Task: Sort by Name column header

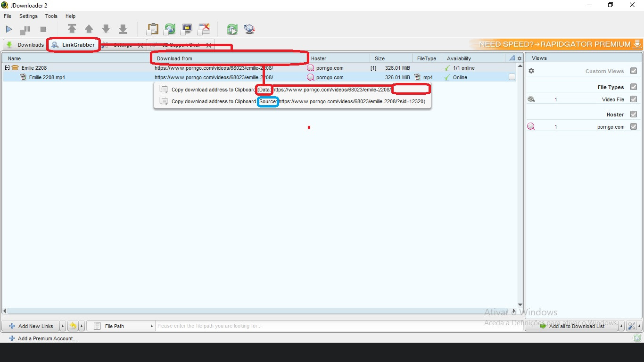Action: click(78, 58)
